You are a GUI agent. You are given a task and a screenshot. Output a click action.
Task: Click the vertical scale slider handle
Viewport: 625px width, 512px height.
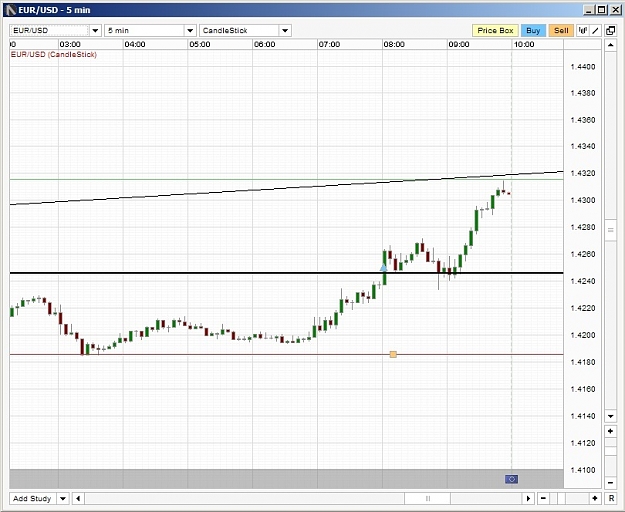click(x=610, y=230)
